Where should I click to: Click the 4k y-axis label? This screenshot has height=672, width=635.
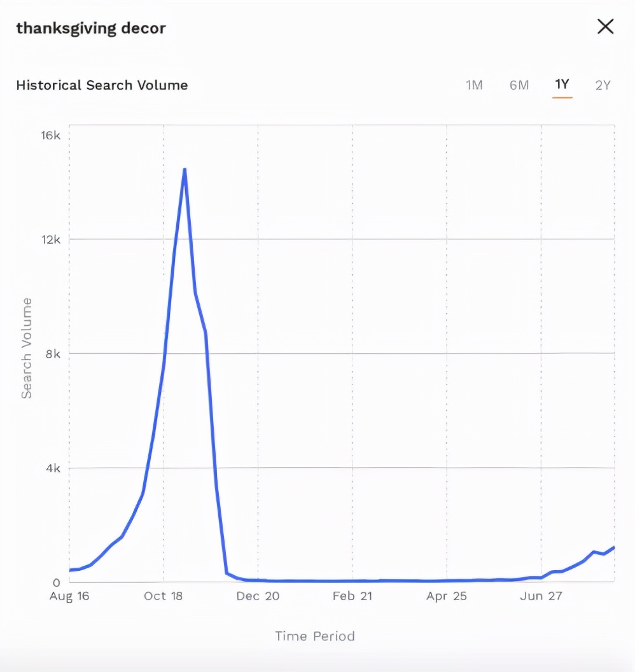point(53,468)
